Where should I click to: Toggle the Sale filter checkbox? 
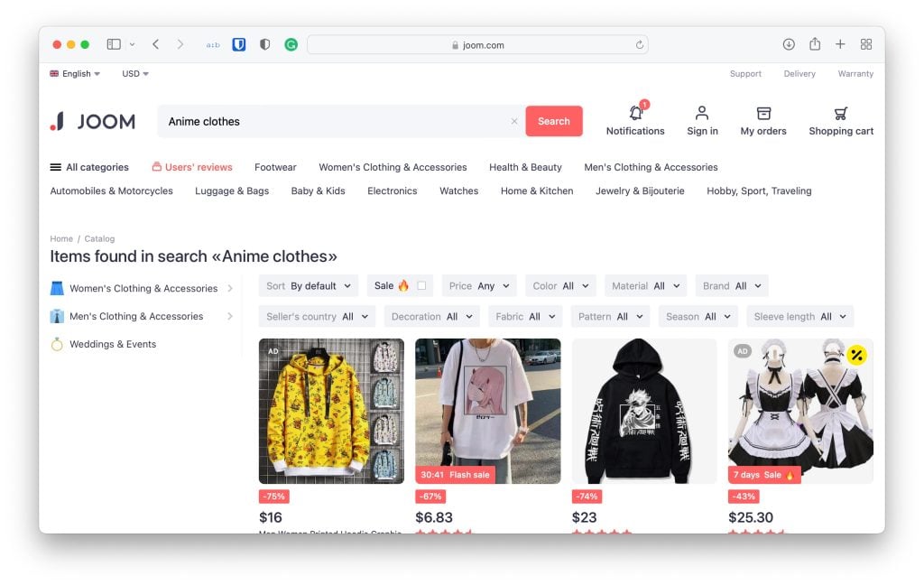coord(421,285)
